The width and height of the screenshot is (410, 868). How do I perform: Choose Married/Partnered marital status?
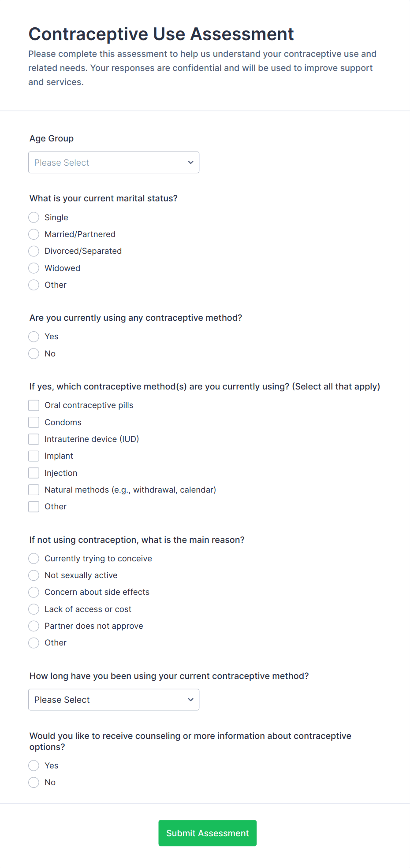tap(34, 234)
